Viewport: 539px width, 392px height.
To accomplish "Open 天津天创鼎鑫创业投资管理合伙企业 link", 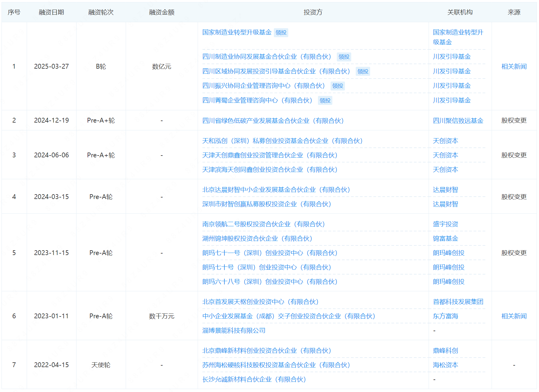I will point(270,155).
